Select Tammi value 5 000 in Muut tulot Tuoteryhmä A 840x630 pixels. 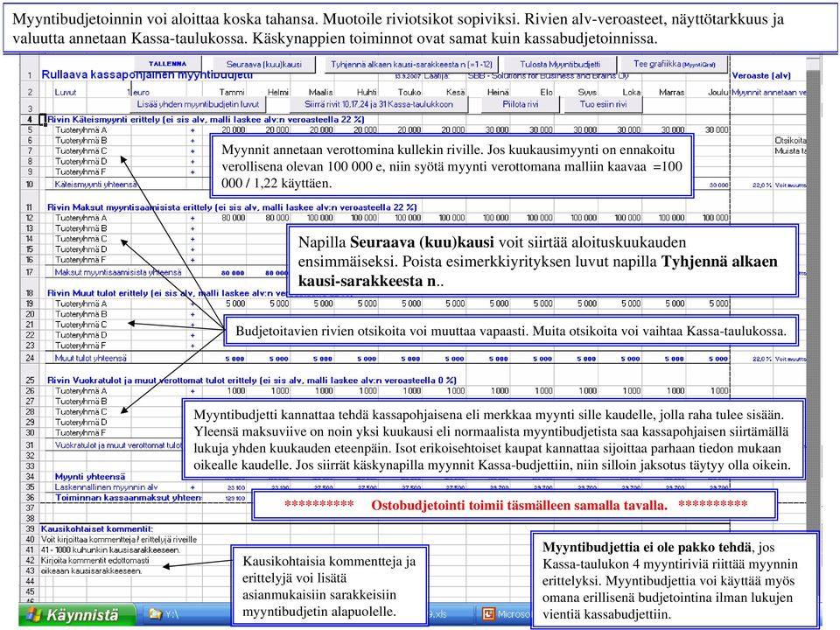coord(235,304)
